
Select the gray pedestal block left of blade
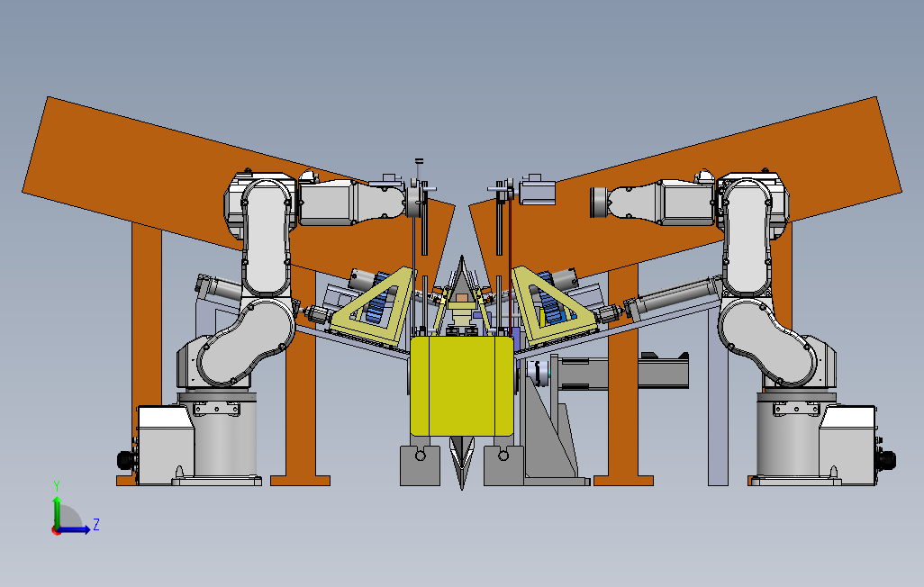420,465
